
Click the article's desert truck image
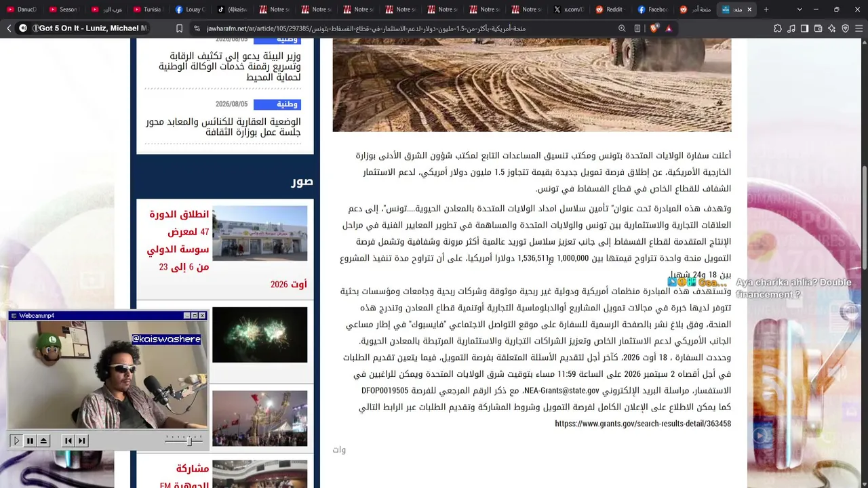pos(532,85)
